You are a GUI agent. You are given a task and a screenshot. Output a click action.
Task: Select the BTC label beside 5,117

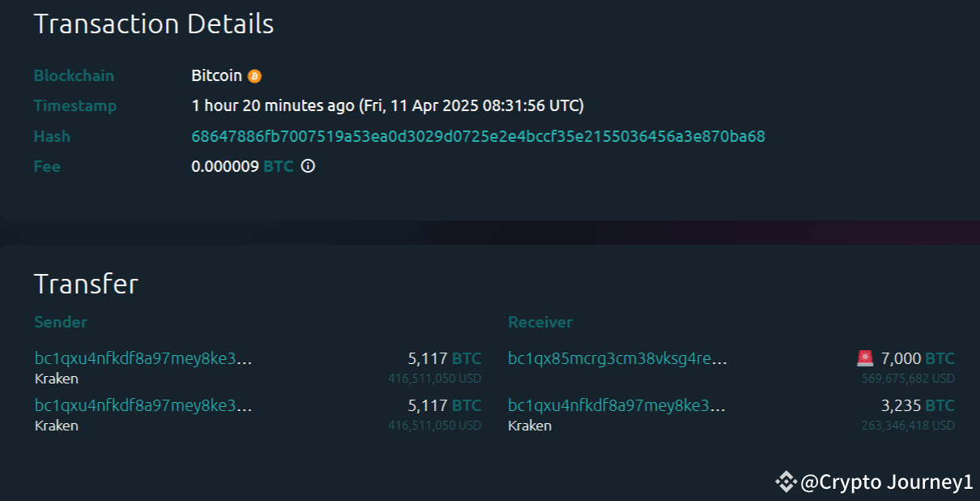coord(468,358)
